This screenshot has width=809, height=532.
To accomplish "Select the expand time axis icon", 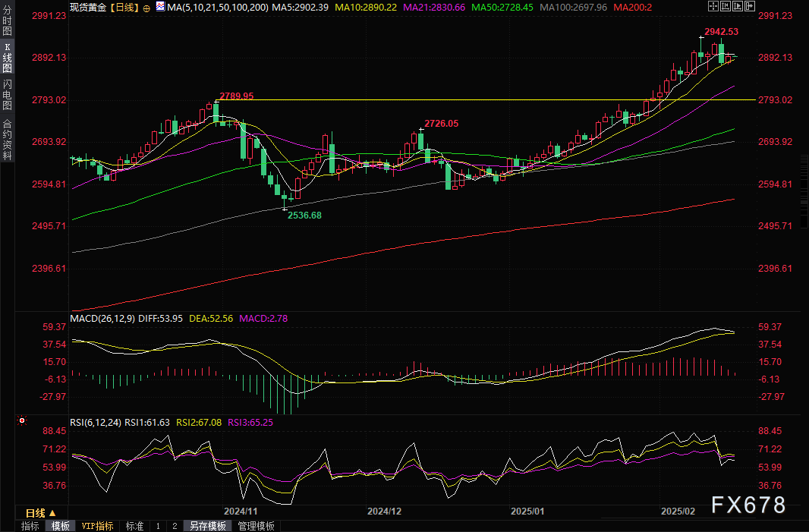I will pyautogui.click(x=737, y=6).
